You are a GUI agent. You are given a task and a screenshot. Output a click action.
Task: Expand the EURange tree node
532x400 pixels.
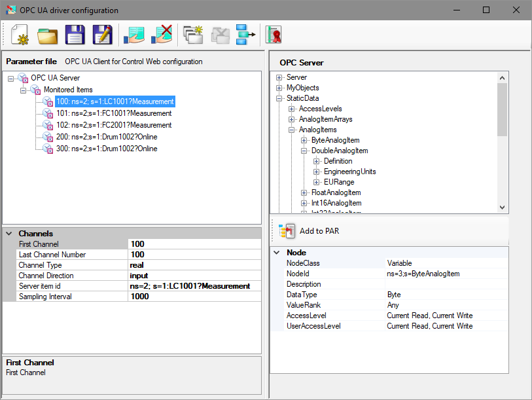(316, 183)
